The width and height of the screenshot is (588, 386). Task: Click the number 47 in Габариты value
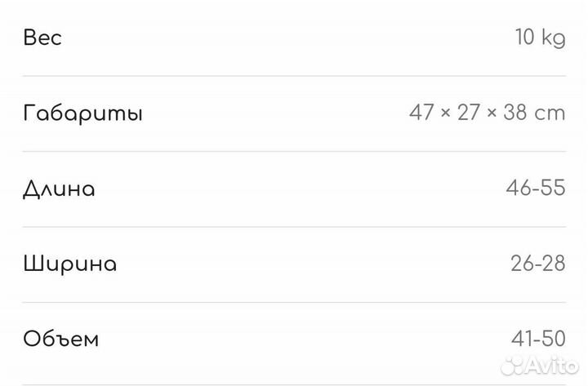click(421, 113)
